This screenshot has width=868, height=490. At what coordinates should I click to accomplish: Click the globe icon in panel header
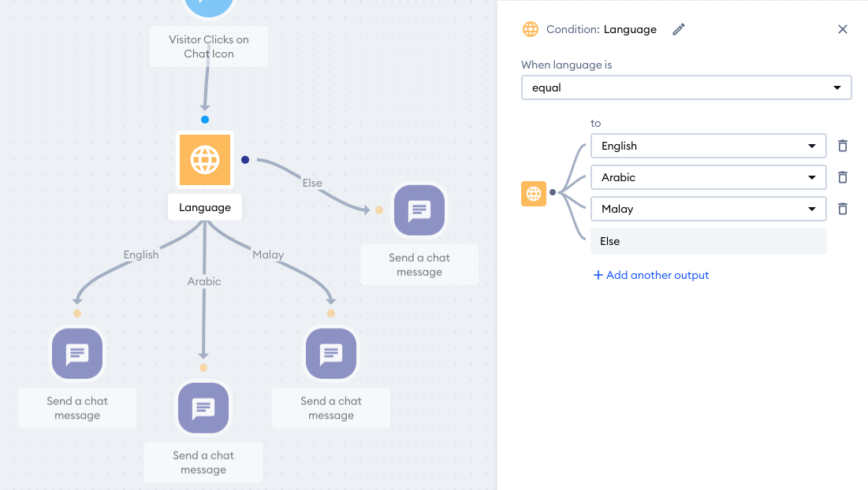[531, 29]
